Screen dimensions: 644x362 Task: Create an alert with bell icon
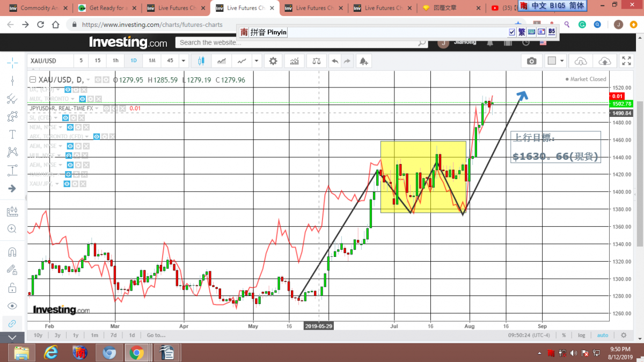[x=363, y=61]
